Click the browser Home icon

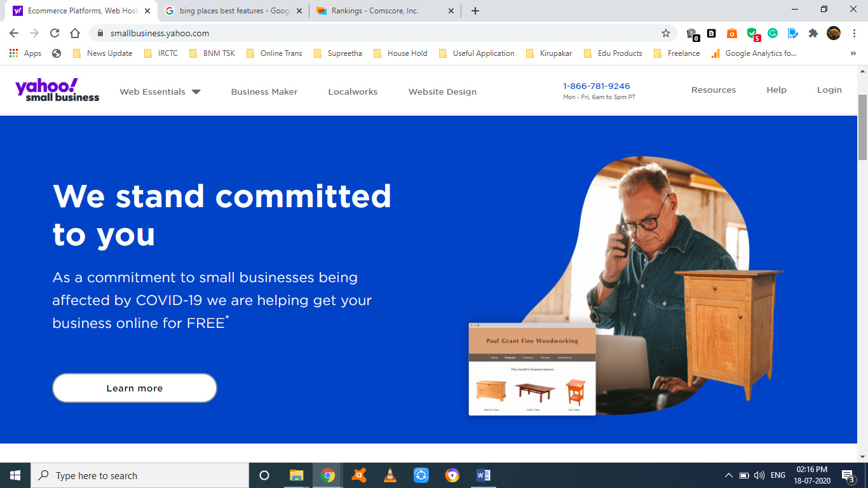tap(75, 33)
